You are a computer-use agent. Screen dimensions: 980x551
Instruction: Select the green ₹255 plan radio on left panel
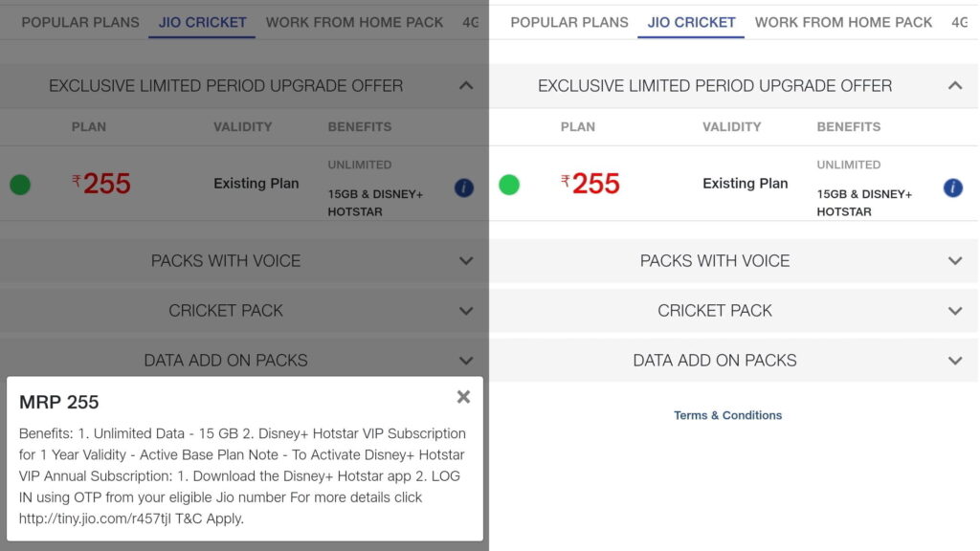click(x=20, y=185)
